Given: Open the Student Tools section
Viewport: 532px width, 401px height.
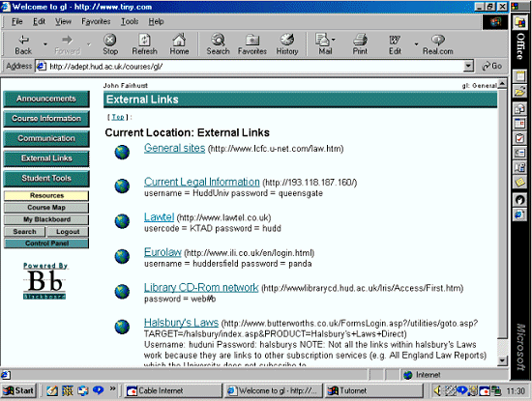Looking at the screenshot, I should 46,179.
